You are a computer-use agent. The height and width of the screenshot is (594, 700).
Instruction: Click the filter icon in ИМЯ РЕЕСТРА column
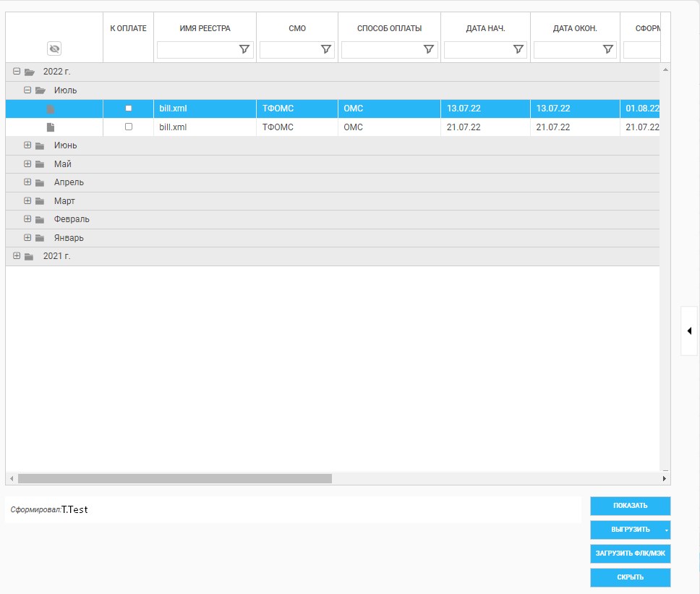point(244,49)
